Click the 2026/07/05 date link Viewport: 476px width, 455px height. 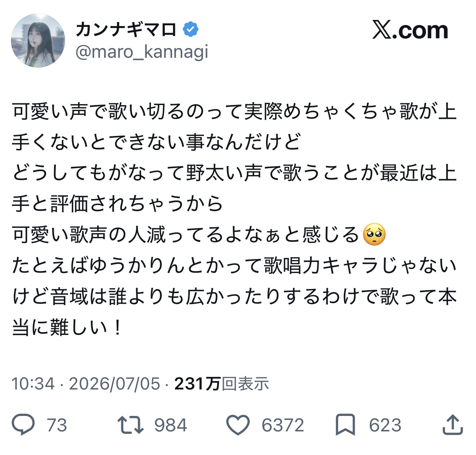pyautogui.click(x=114, y=383)
